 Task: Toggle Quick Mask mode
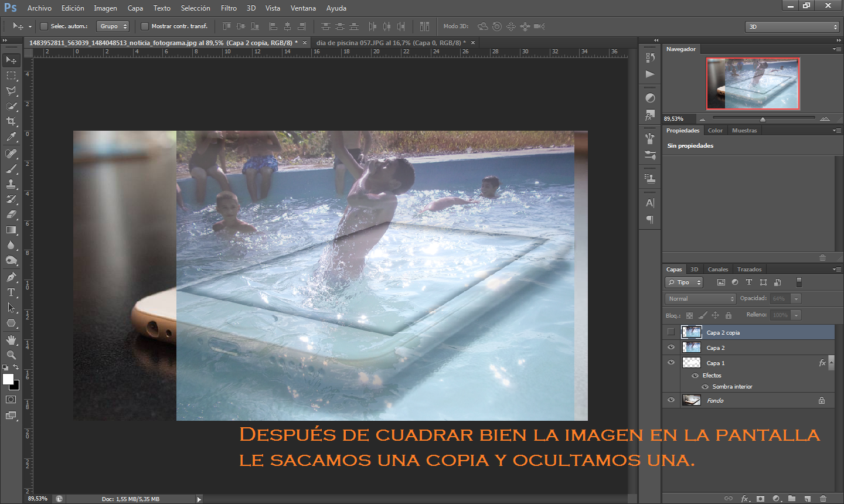click(11, 400)
